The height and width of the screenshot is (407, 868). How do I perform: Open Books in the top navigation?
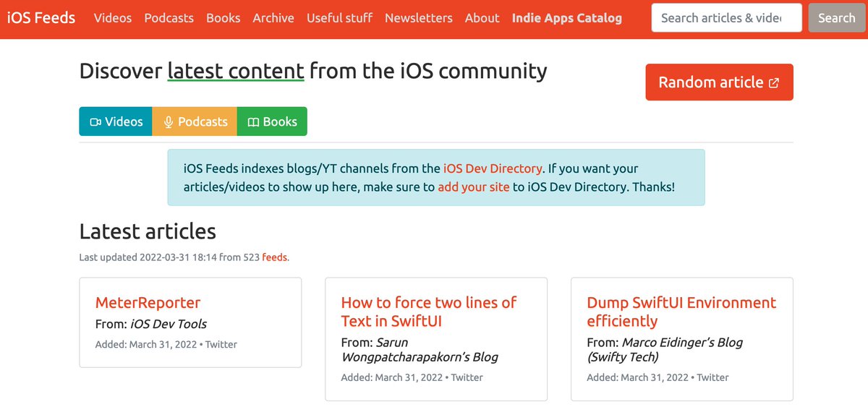point(223,17)
